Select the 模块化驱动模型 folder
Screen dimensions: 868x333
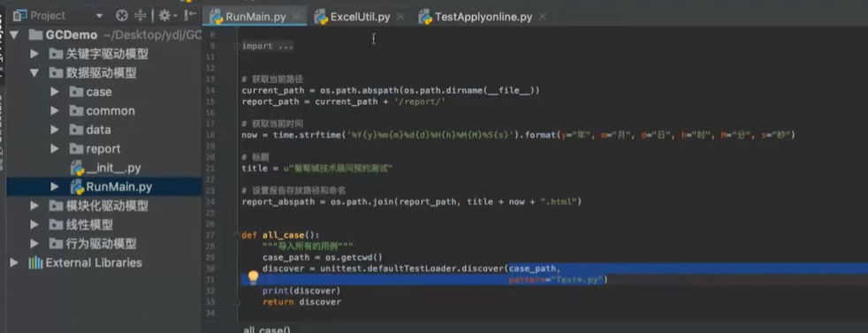coord(107,206)
